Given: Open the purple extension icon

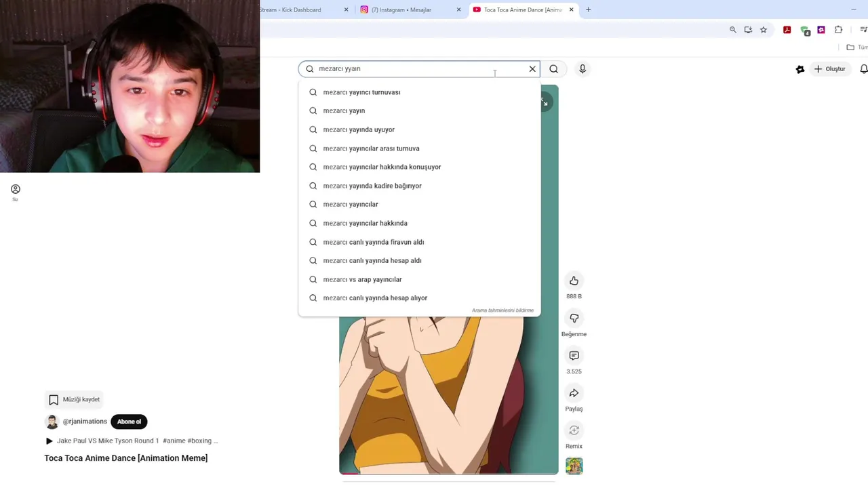Looking at the screenshot, I should [x=821, y=30].
